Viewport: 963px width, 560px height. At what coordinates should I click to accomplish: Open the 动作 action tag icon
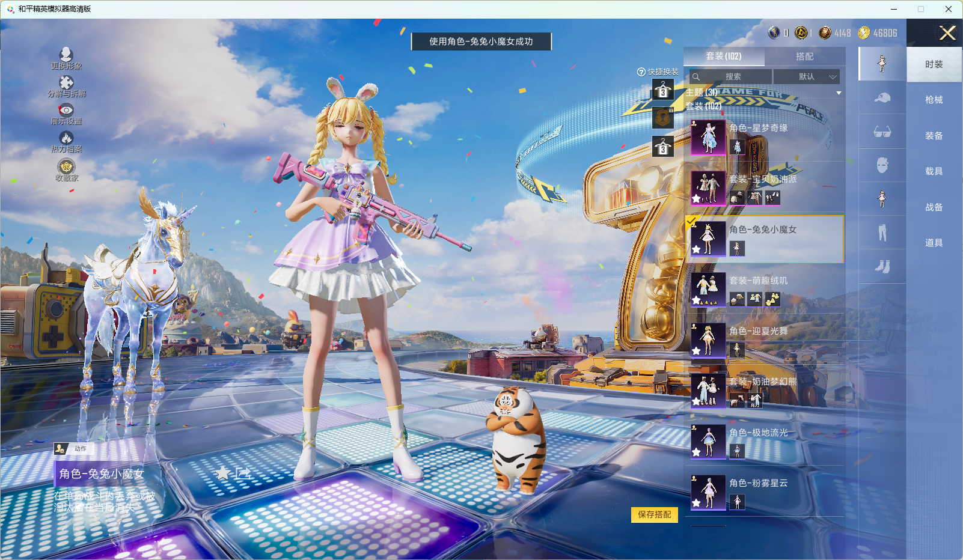[x=60, y=448]
